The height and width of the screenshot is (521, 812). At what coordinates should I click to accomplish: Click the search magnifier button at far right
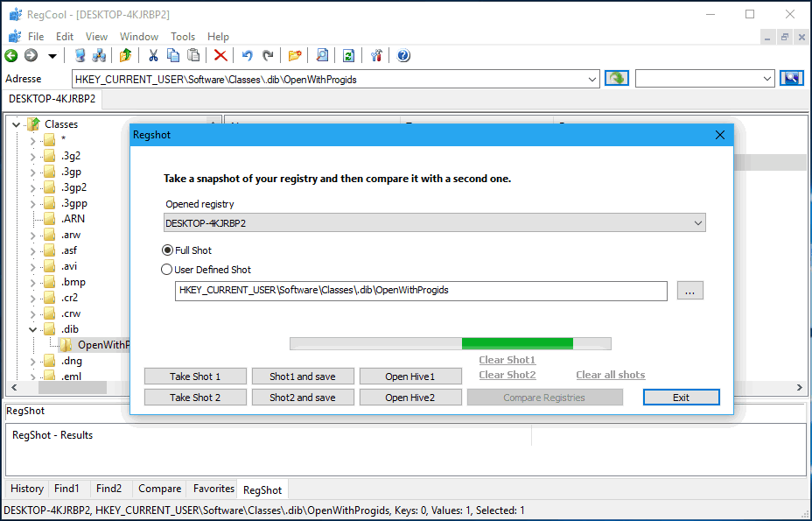click(792, 79)
